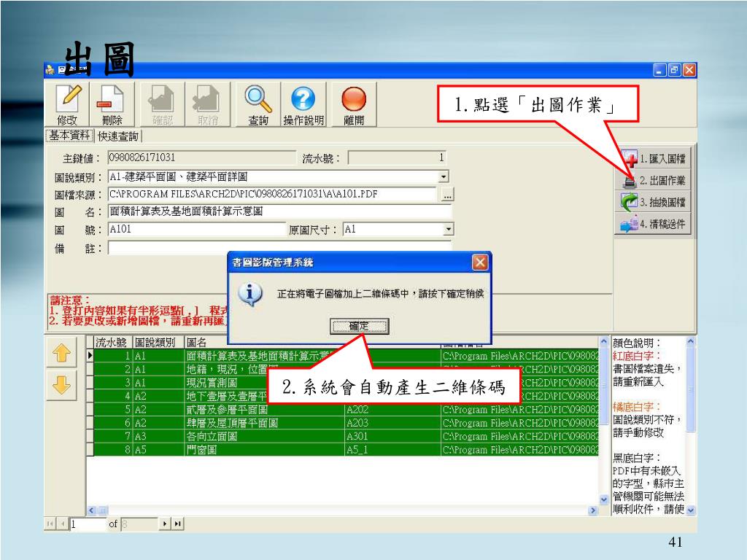Go to first record navigator button
The image size is (747, 560).
coord(50,524)
